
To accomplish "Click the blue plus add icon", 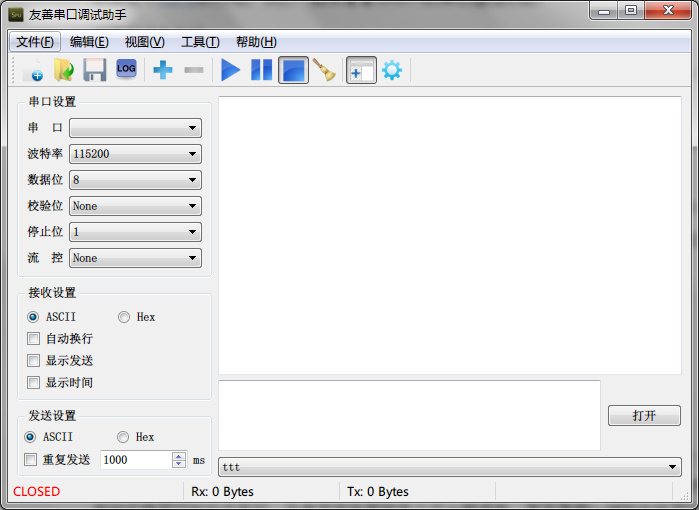I will click(x=163, y=70).
